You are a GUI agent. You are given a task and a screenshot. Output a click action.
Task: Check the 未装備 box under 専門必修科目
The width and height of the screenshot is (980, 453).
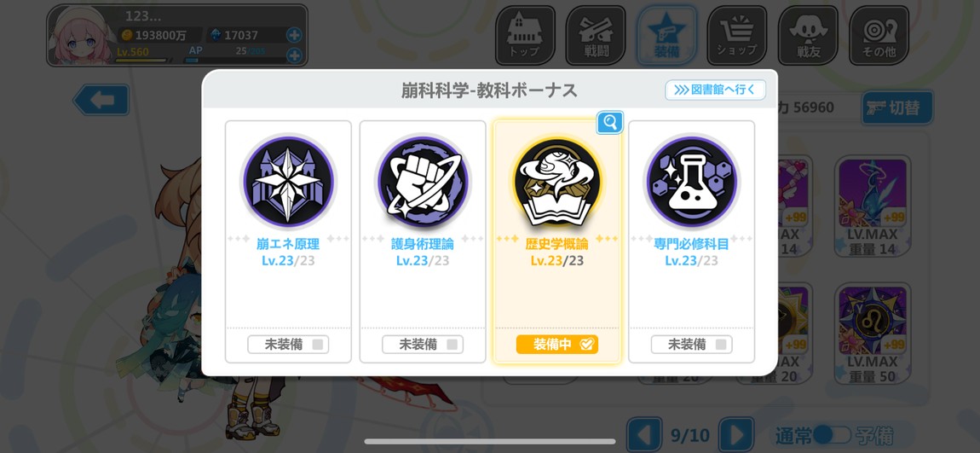coord(691,344)
